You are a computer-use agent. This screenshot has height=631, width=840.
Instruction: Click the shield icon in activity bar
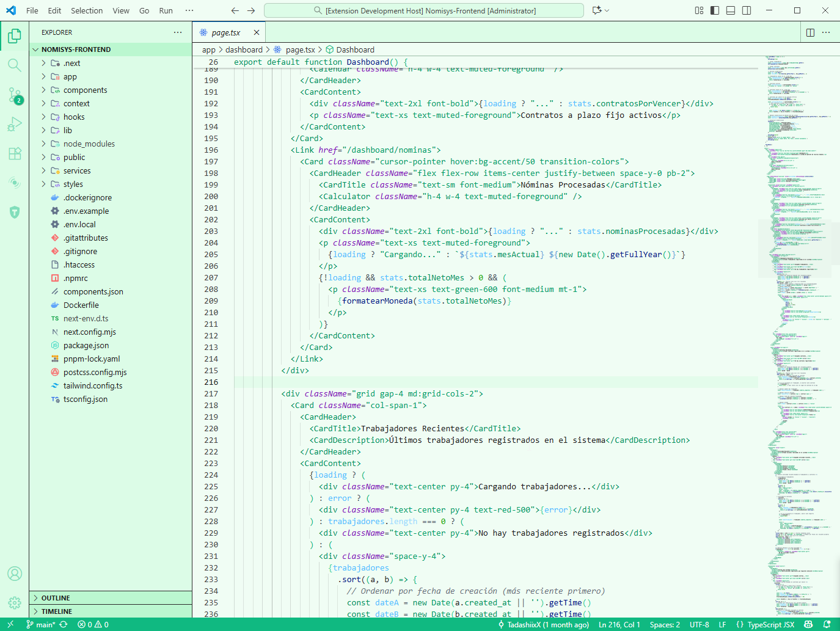15,212
